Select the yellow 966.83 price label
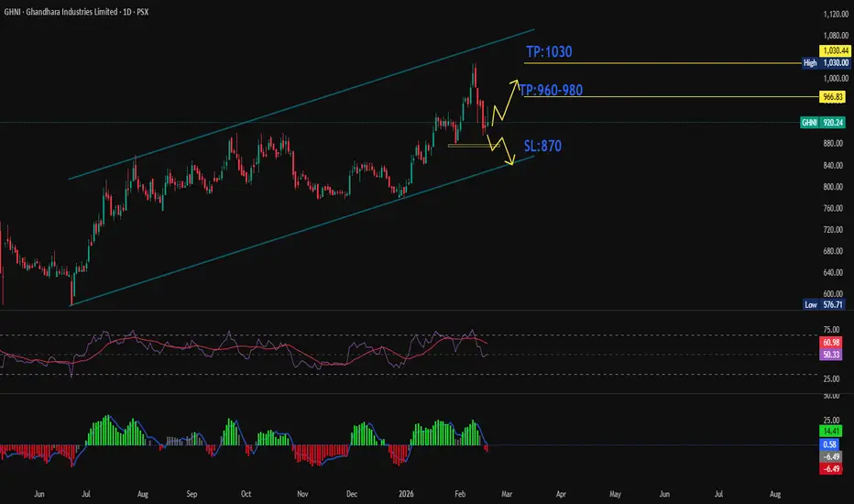 (x=833, y=97)
